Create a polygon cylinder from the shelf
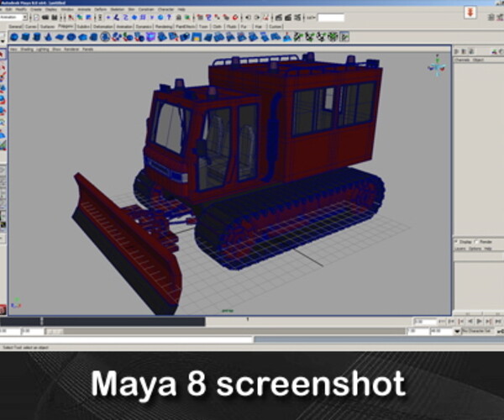This screenshot has width=504, height=420. click(37, 37)
